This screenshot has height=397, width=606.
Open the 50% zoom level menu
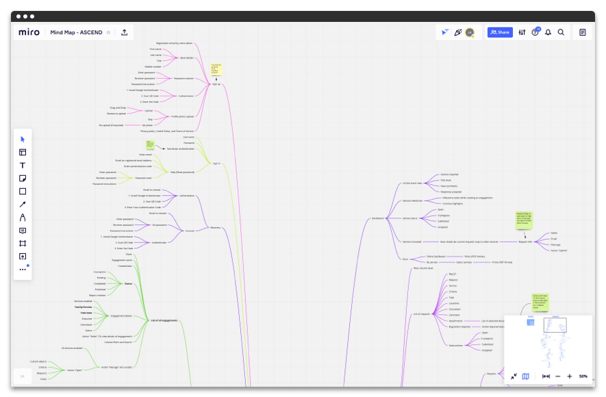point(583,376)
